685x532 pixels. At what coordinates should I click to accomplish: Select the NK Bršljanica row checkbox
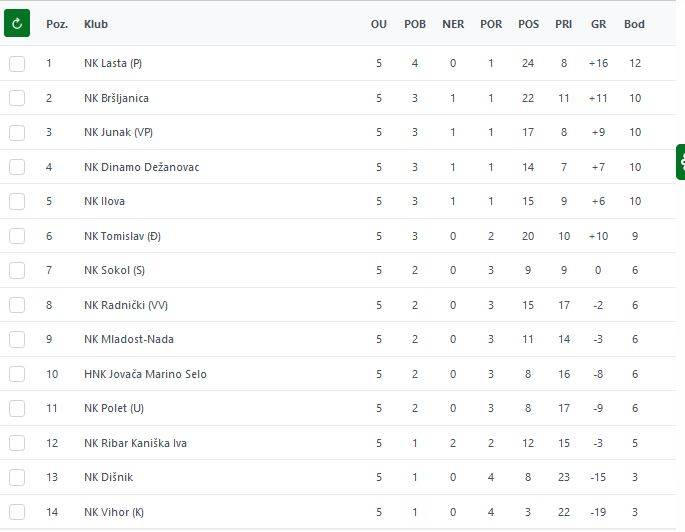17,98
